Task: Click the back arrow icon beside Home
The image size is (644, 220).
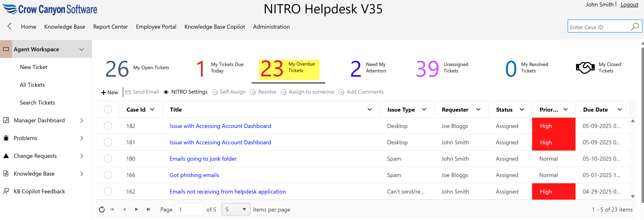Action: pos(9,26)
